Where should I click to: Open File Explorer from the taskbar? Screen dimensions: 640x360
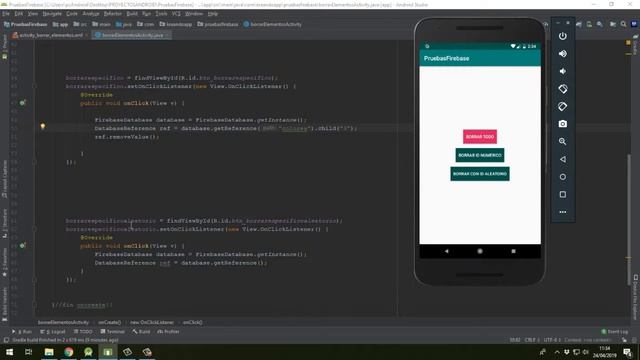(49, 352)
